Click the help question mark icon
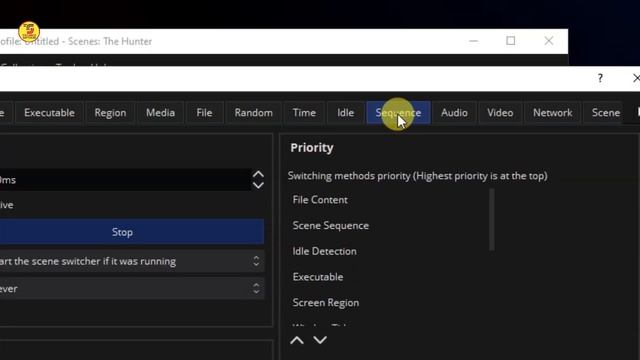 tap(600, 78)
